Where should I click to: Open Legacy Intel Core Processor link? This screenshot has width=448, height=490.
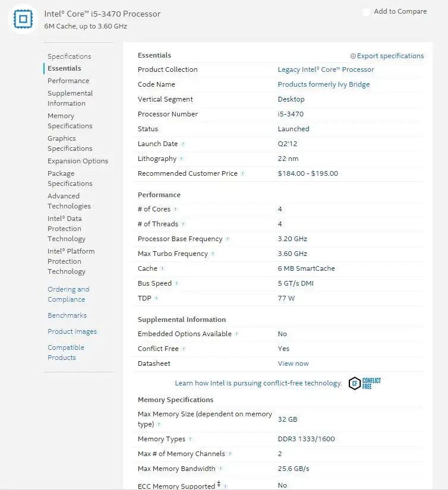pos(326,69)
